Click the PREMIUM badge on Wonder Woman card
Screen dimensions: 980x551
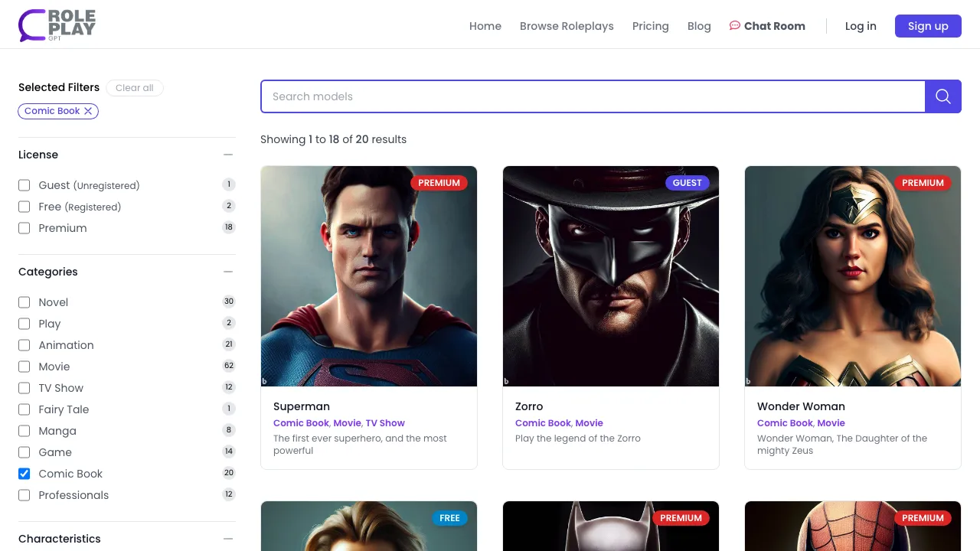(923, 183)
